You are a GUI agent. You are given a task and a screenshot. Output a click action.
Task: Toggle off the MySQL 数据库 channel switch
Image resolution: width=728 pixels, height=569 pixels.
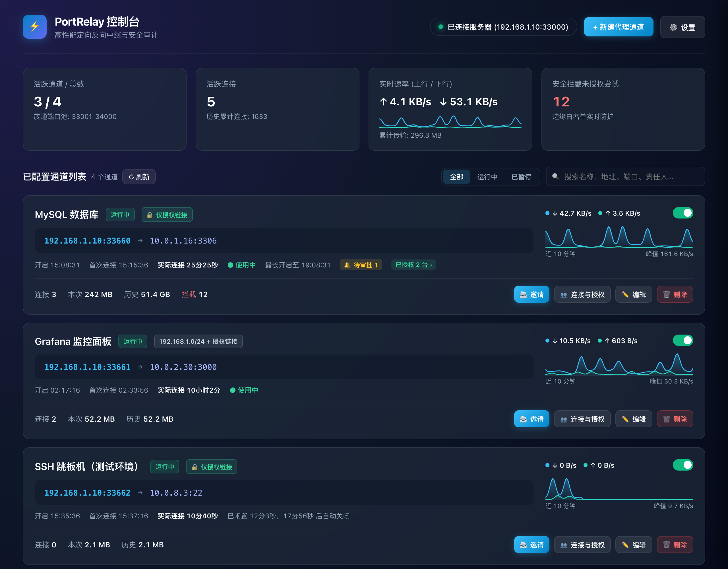(683, 213)
